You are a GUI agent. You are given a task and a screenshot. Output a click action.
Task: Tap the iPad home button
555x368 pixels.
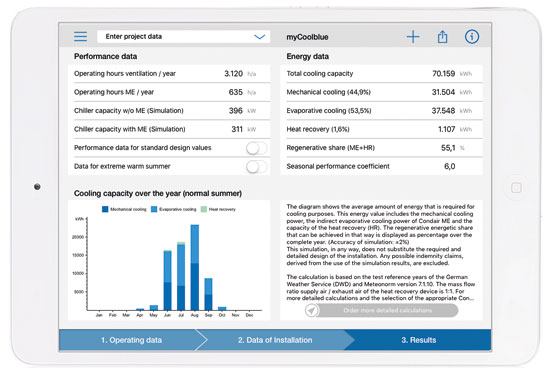pos(516,188)
